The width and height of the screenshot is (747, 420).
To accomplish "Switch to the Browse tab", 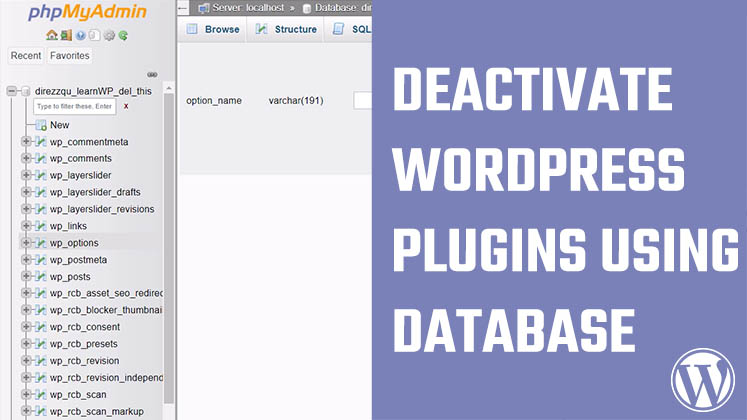I will (x=213, y=29).
